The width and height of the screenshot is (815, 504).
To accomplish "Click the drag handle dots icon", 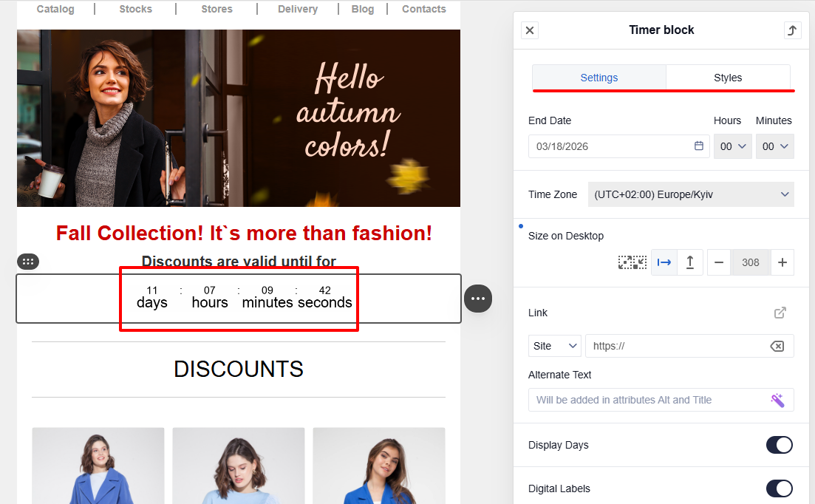I will [x=28, y=262].
